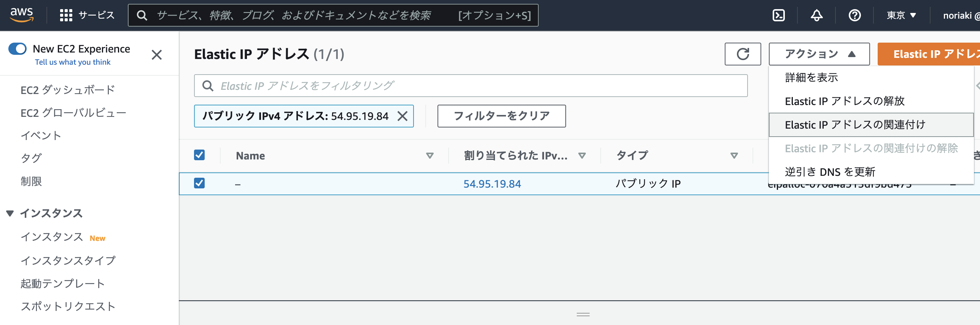Viewport: 980px width, 325px height.
Task: Click the Name column header
Action: tap(250, 156)
